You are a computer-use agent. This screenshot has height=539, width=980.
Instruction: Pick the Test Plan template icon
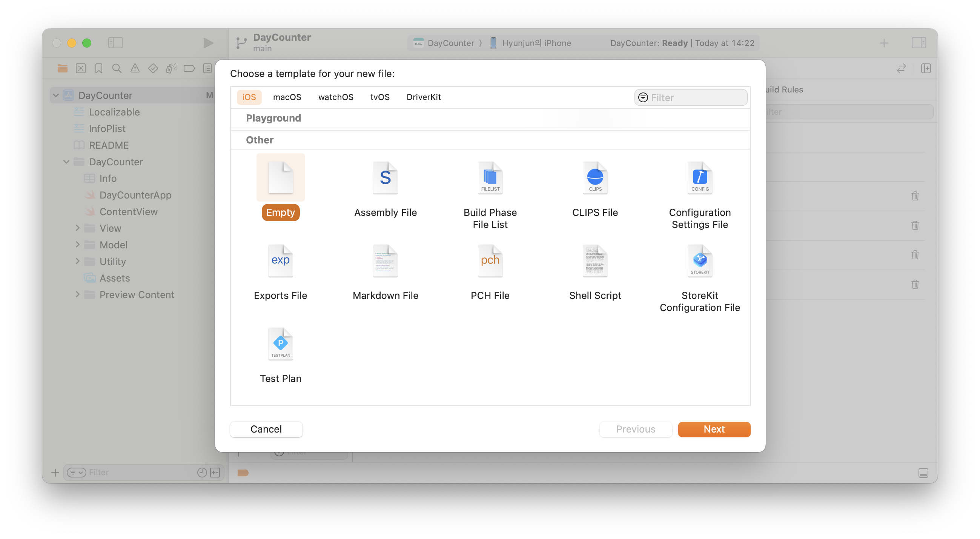[280, 344]
